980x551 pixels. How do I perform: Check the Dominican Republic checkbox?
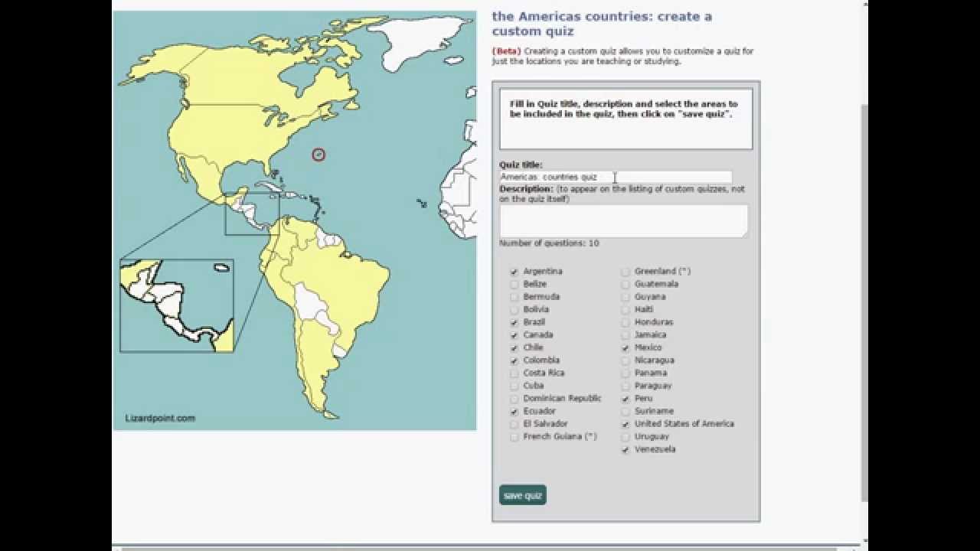(514, 399)
